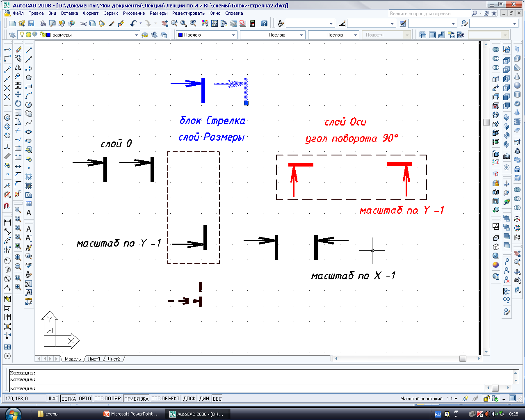The image size is (525, 420).
Task: Open the Help question mark icon
Action: tap(264, 24)
